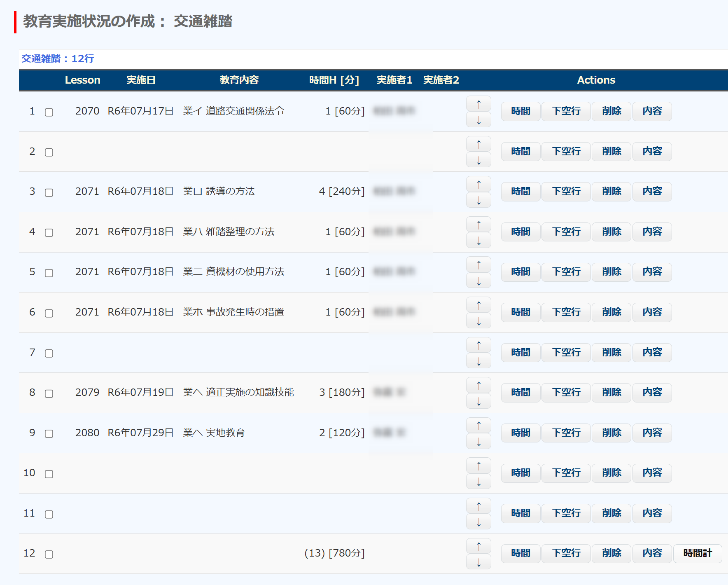Open 内容 for row 3 誘導の方法
Screen dimensions: 728x585
coord(652,192)
